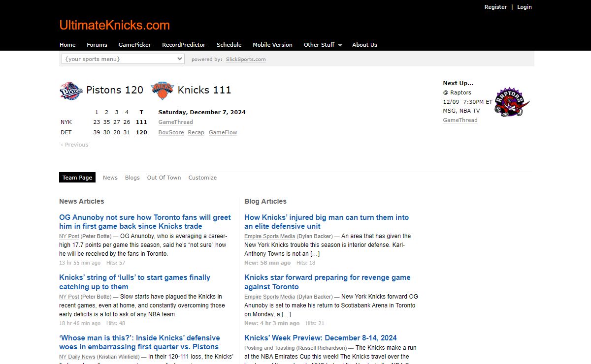This screenshot has height=364, width=591.
Task: Open injured big man elite defensive unit article
Action: (327, 222)
